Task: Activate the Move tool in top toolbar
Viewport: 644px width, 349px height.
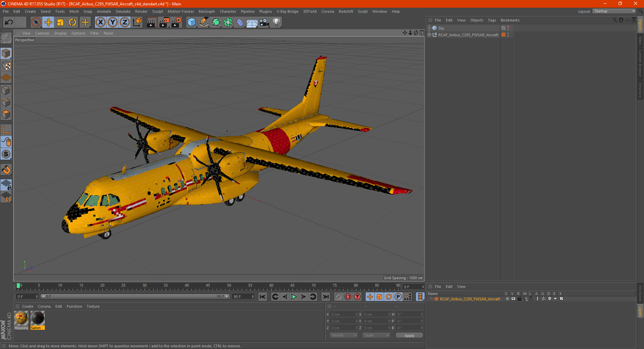Action: [48, 22]
